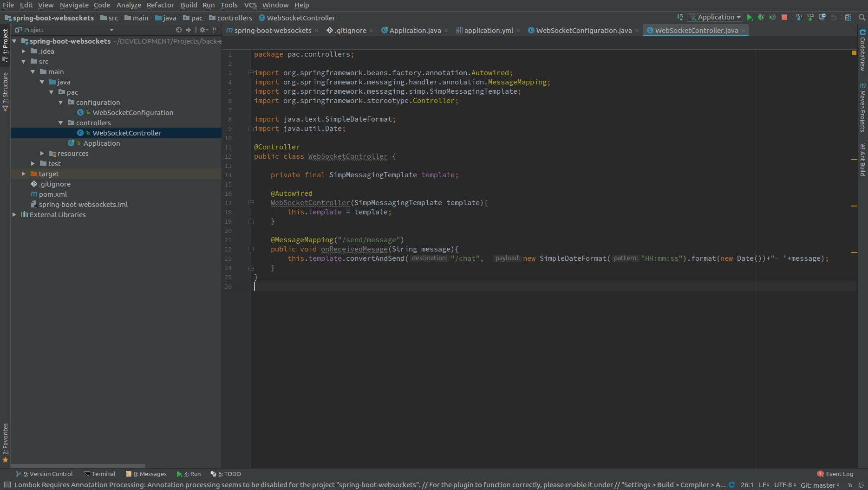Collapse the controllers package node

coord(61,123)
